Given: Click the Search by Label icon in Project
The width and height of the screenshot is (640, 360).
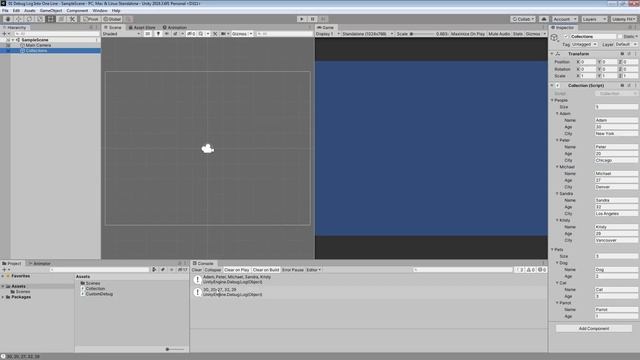Looking at the screenshot, I should point(163,270).
